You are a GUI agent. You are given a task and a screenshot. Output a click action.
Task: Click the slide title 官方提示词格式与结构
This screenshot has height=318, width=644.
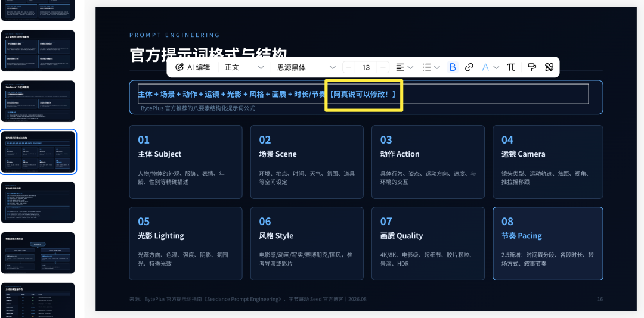pyautogui.click(x=208, y=55)
